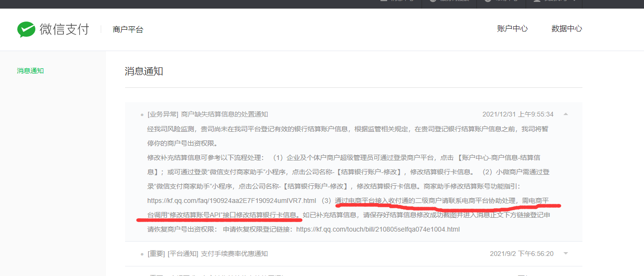Expand the 支付手续费率优惠通知 notice arrow

pos(566,254)
